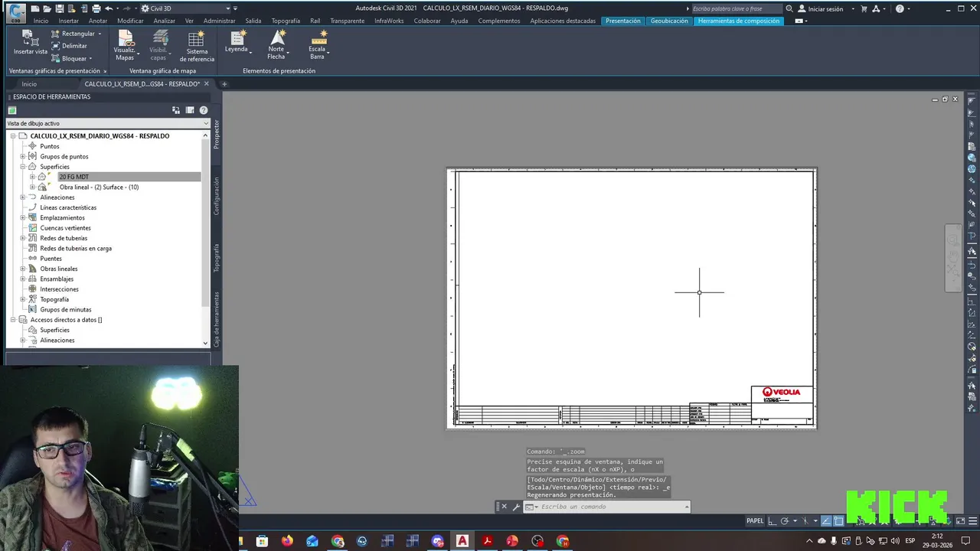The height and width of the screenshot is (551, 980).
Task: Select Intersecciones in the tree
Action: click(59, 289)
